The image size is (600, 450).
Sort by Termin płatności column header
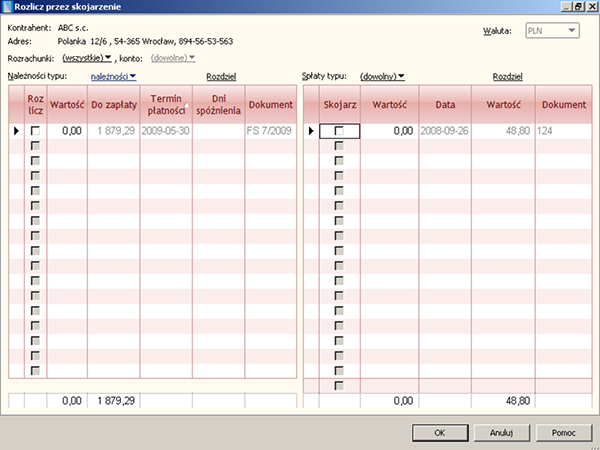(x=166, y=104)
